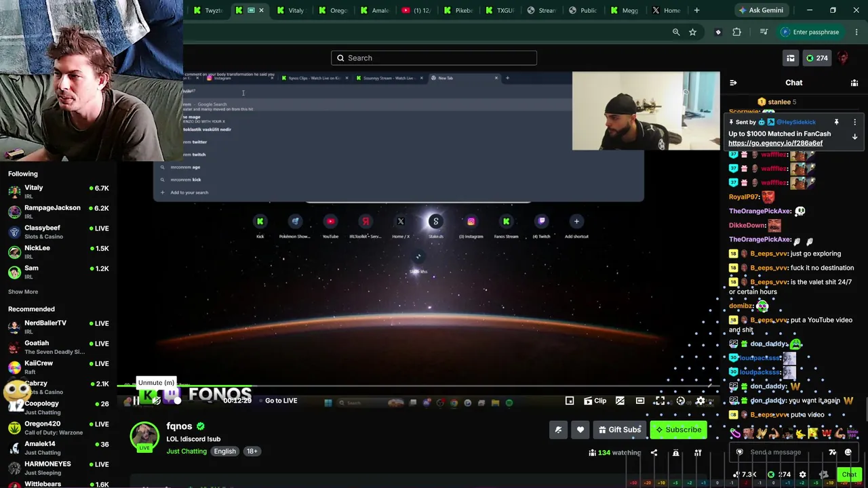
Task: Send the eggplant emote from the quick emote bar
Action: [x=736, y=434]
